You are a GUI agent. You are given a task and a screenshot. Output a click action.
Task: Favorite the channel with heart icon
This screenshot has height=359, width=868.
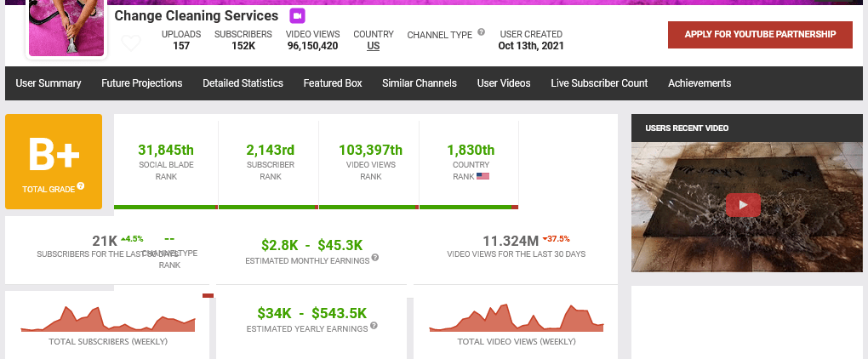point(131,43)
